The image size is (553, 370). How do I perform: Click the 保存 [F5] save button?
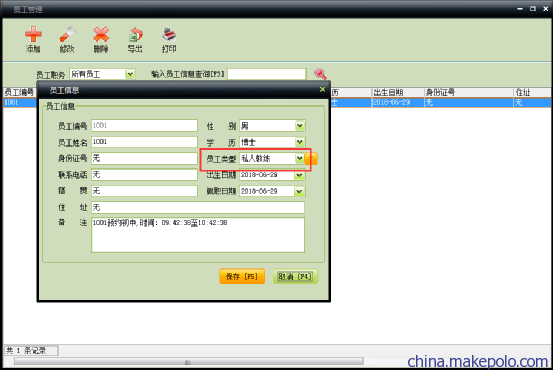tap(242, 277)
